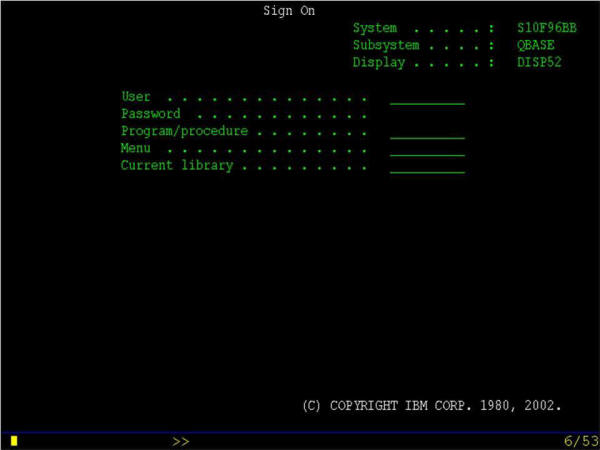Click the IBM Corp copyright notice

pos(431,406)
